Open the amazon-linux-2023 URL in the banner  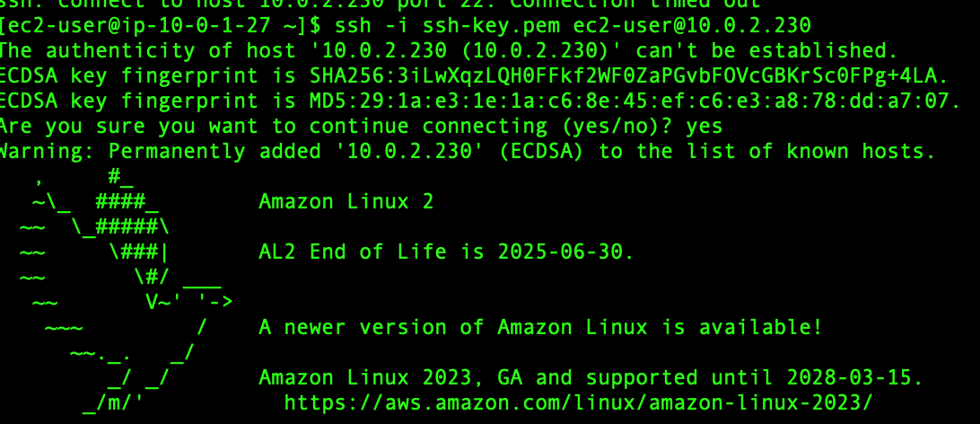pyautogui.click(x=578, y=402)
